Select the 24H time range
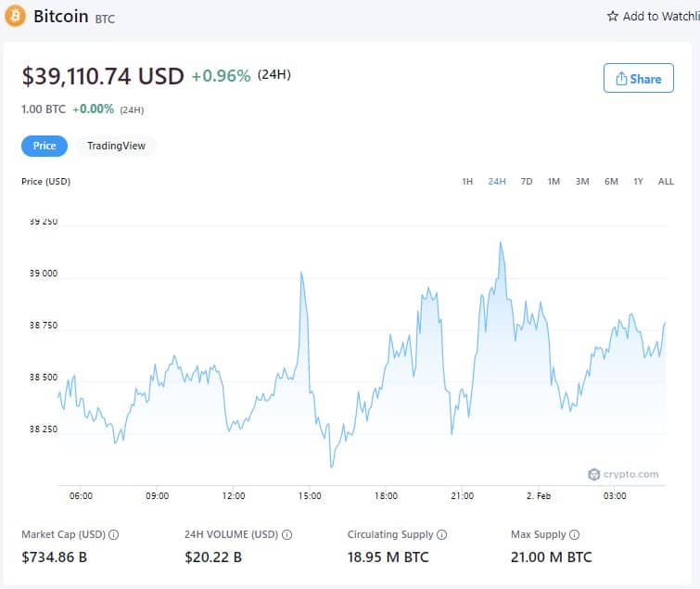700x589 pixels. point(496,181)
